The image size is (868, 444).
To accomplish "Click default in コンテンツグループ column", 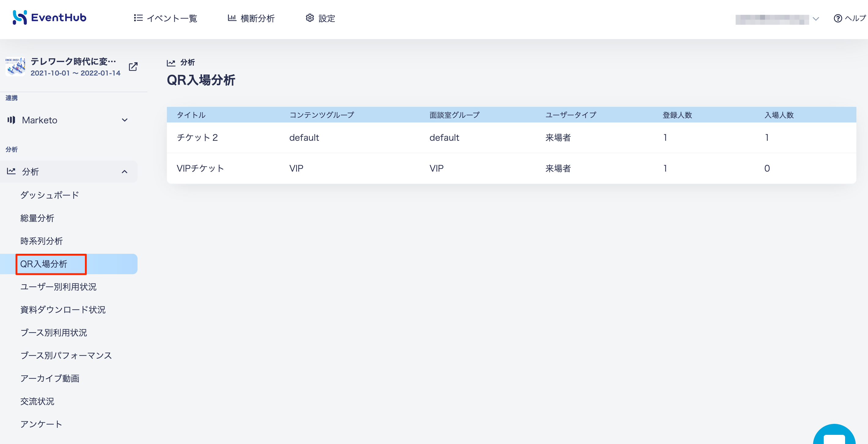I will click(304, 137).
